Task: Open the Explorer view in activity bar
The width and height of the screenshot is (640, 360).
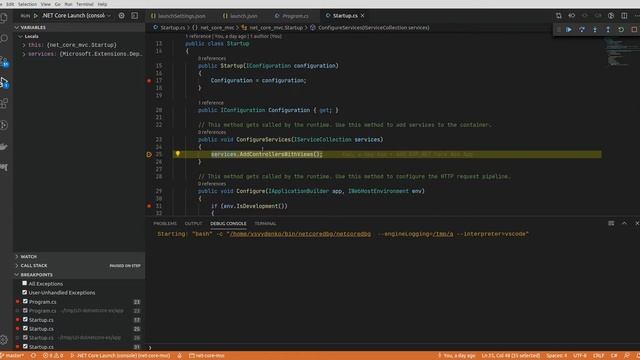Action: pos(4,18)
